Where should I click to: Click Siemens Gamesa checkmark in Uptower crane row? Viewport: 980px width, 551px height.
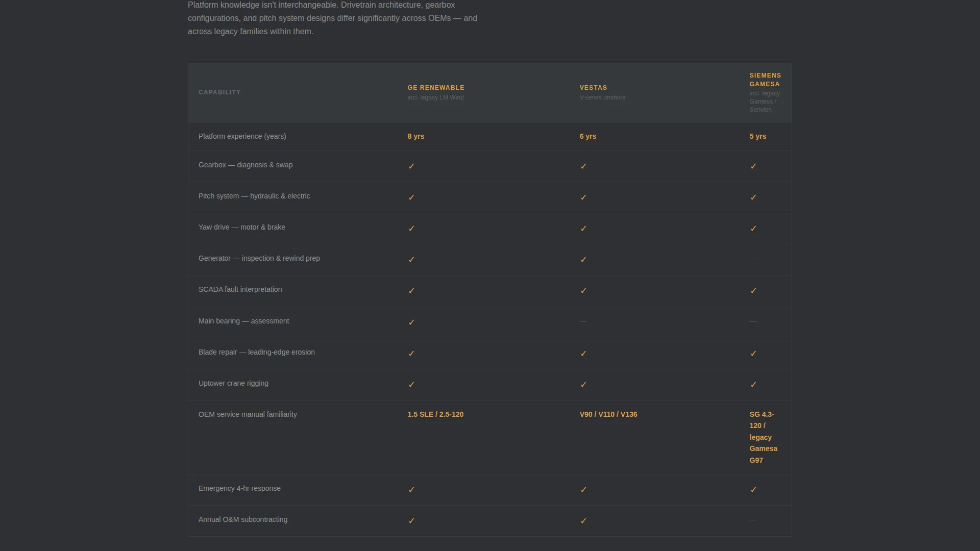753,385
